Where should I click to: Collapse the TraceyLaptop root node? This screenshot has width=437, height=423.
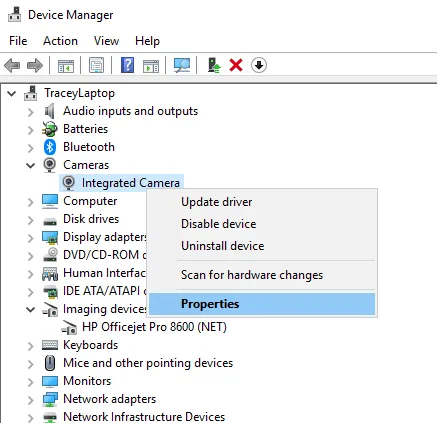point(12,94)
